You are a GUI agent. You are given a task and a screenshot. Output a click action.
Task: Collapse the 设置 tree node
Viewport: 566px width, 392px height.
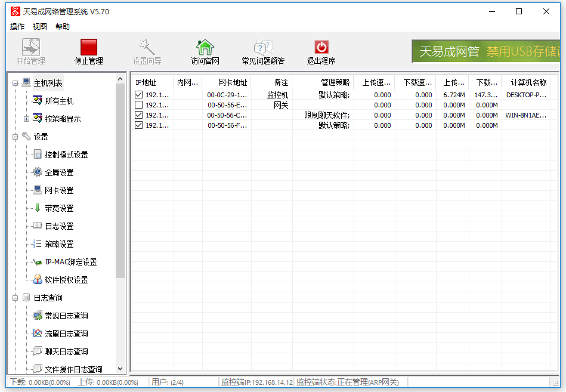[15, 137]
